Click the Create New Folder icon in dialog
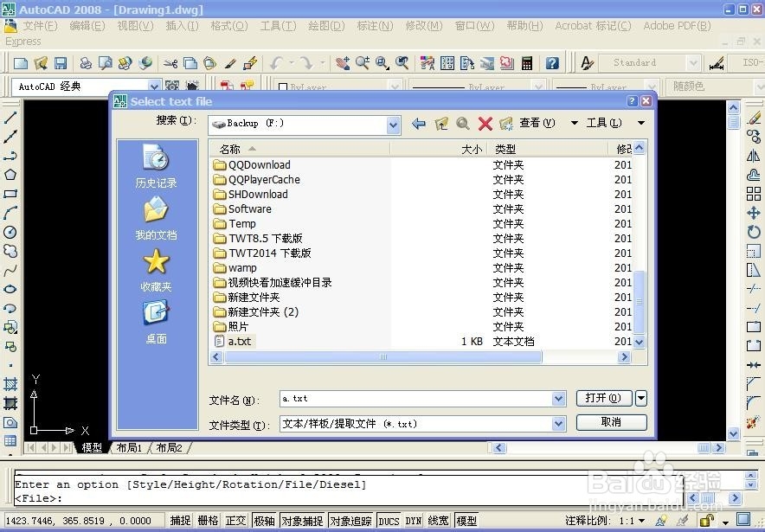Screen dimensions: 765x532 coord(506,124)
